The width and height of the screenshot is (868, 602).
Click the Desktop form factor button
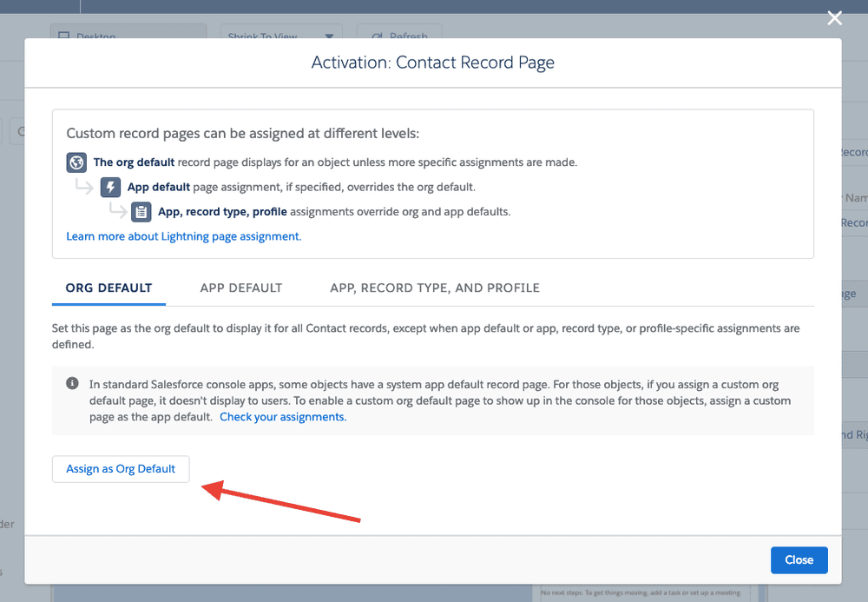point(128,36)
